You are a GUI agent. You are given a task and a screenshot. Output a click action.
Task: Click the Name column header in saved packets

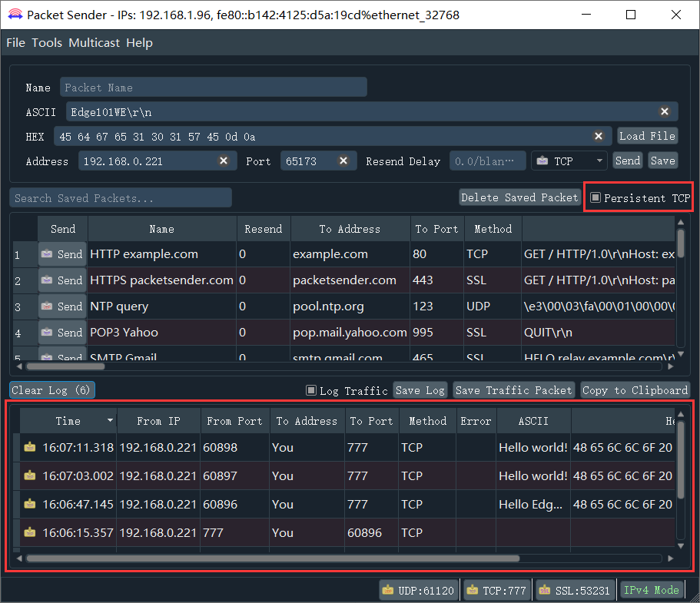point(162,229)
